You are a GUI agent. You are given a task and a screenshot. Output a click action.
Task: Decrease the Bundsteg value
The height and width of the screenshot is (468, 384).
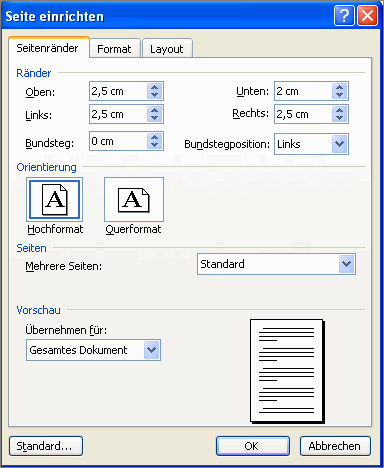(154, 145)
